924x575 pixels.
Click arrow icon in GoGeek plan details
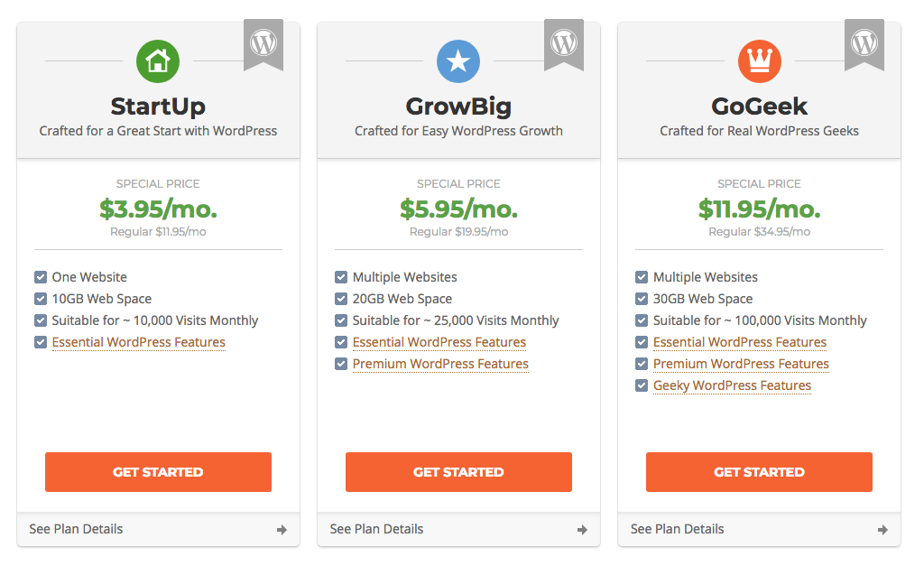[882, 530]
